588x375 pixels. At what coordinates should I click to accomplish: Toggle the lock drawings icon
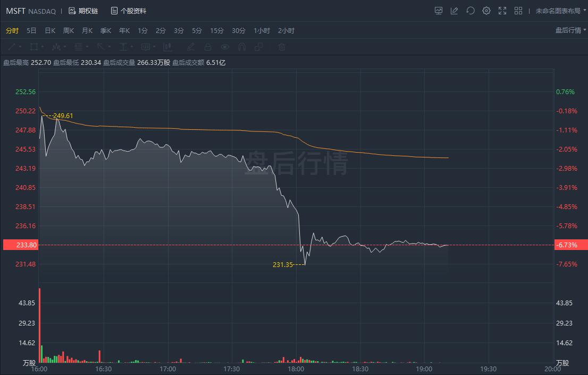pos(208,47)
